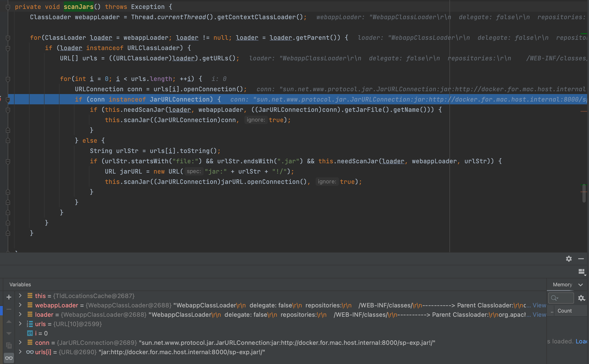Open View link for webappLoader value
This screenshot has height=364, width=589.
539,305
